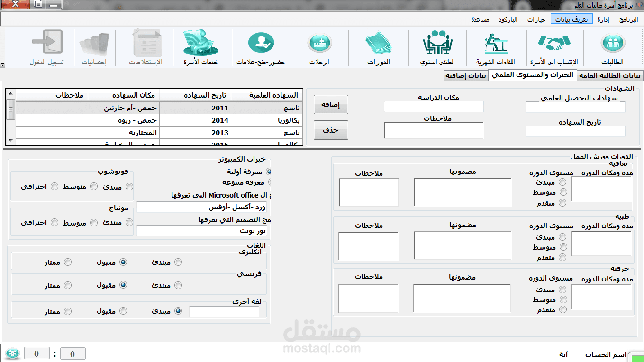This screenshot has width=644, height=362.
Task: Click the Microsoft office programs field ورد -أكسل -أوفس
Action: coord(202,207)
